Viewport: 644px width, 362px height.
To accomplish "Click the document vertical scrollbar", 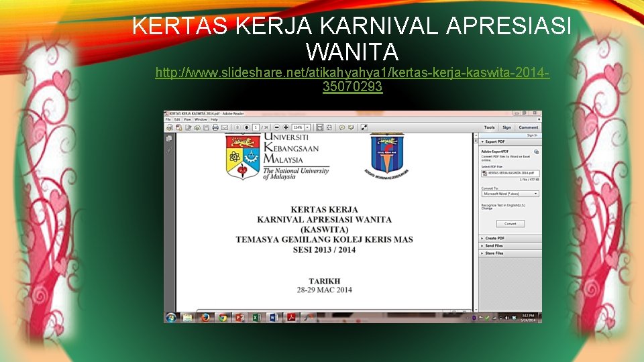I will 476,224.
